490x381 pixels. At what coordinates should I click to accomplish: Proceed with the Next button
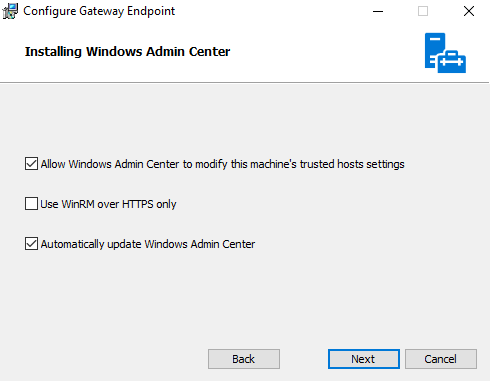364,359
